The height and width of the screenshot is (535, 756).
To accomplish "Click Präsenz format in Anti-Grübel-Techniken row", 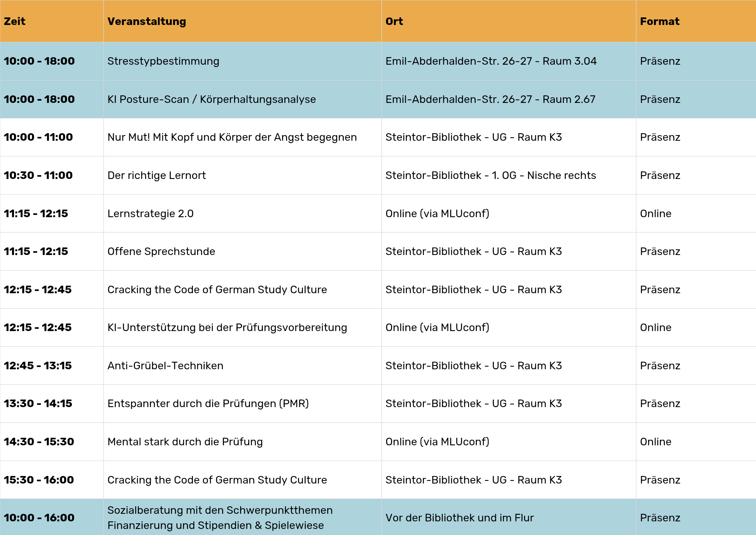I will [x=696, y=365].
